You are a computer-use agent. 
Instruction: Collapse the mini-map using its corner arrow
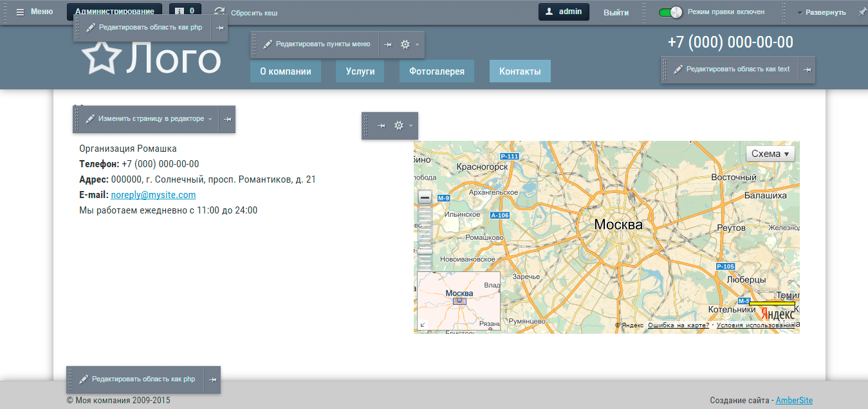(x=422, y=325)
